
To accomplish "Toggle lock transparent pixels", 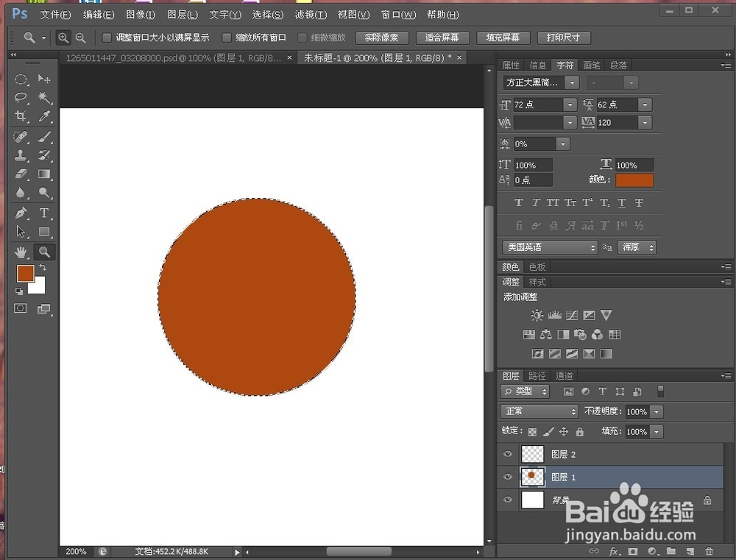I will tap(532, 431).
